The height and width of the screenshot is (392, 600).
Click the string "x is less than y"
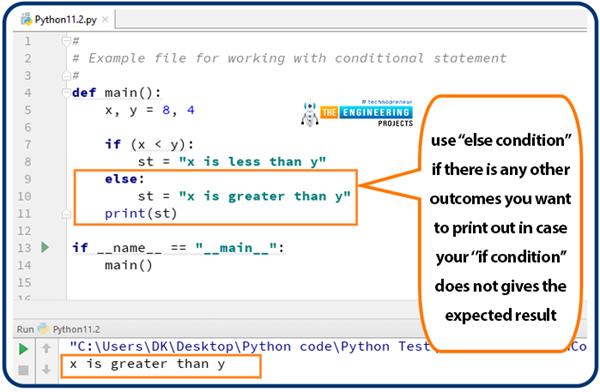pos(253,162)
